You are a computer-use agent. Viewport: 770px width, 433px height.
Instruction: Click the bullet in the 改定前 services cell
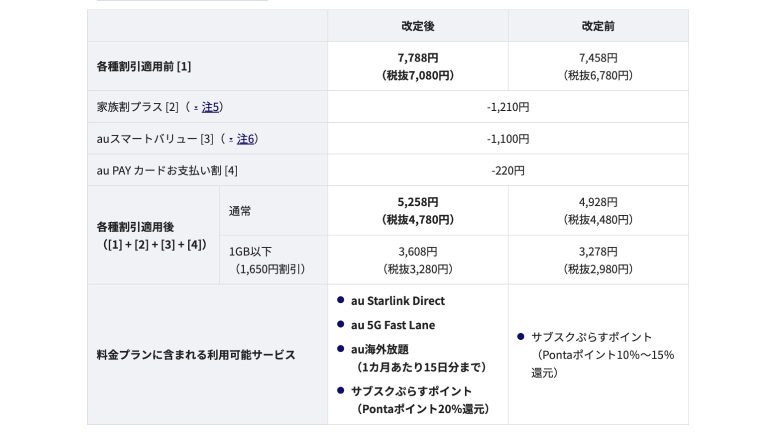tap(521, 336)
